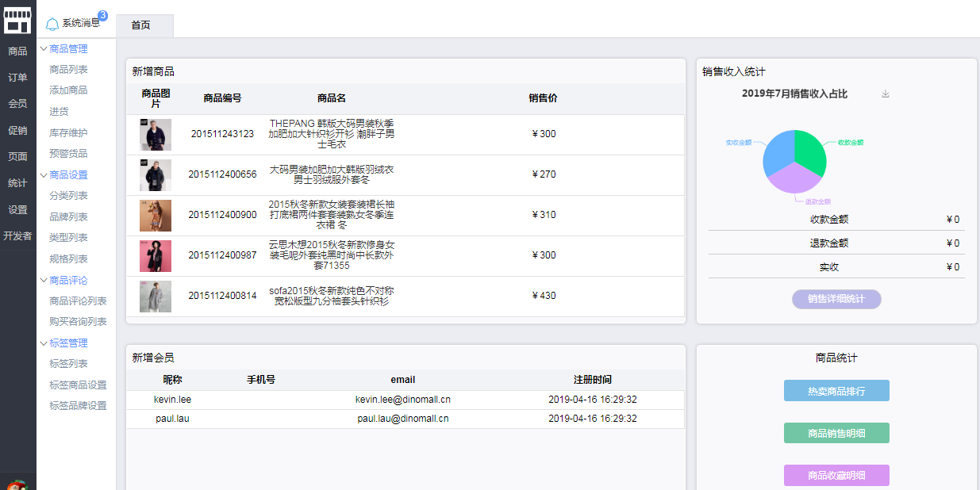Image resolution: width=980 pixels, height=490 pixels.
Task: Open product image for item 201511243123
Action: tap(156, 135)
